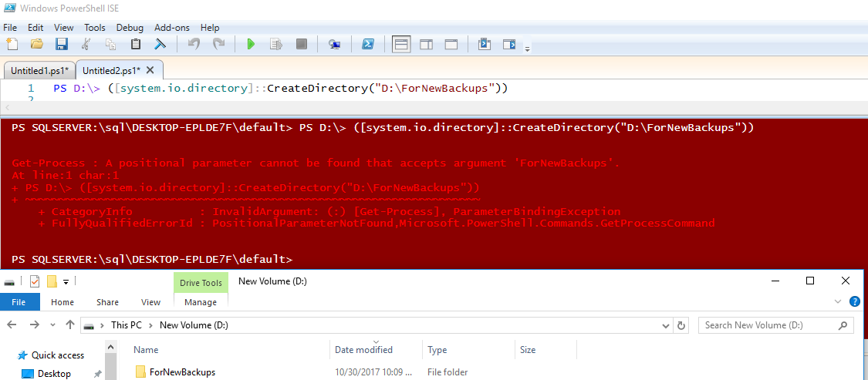The image size is (868, 380).
Task: Sort files by Name column header
Action: (146, 350)
